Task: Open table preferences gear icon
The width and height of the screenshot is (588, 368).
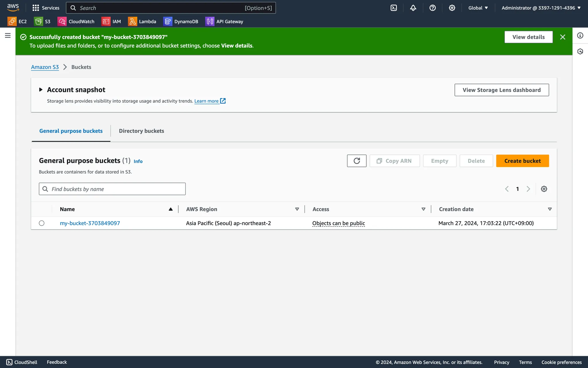Action: [x=544, y=189]
